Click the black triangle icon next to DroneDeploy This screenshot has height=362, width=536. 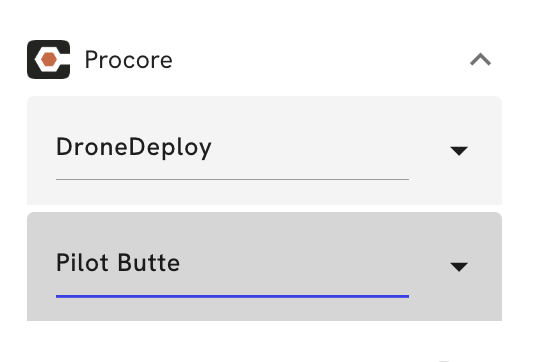[x=459, y=151]
